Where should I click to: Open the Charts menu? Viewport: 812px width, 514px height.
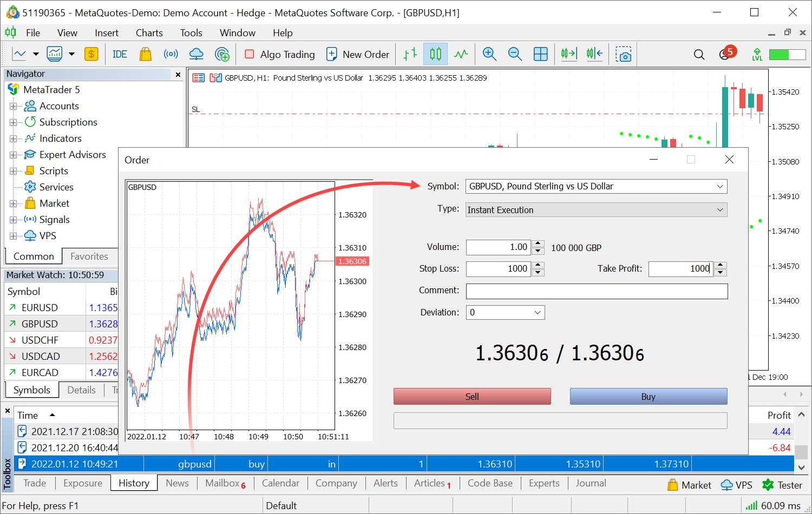click(149, 32)
